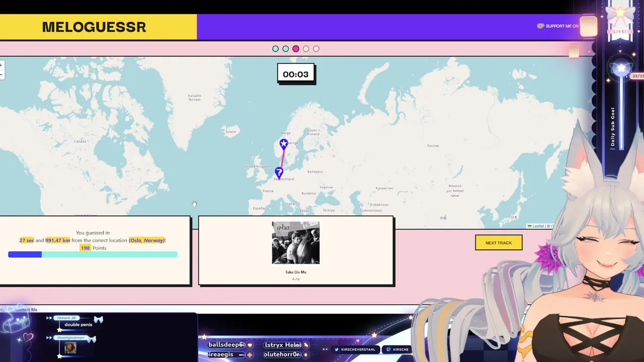Click the fifth round indicator dot
The width and height of the screenshot is (644, 362).
tap(316, 49)
